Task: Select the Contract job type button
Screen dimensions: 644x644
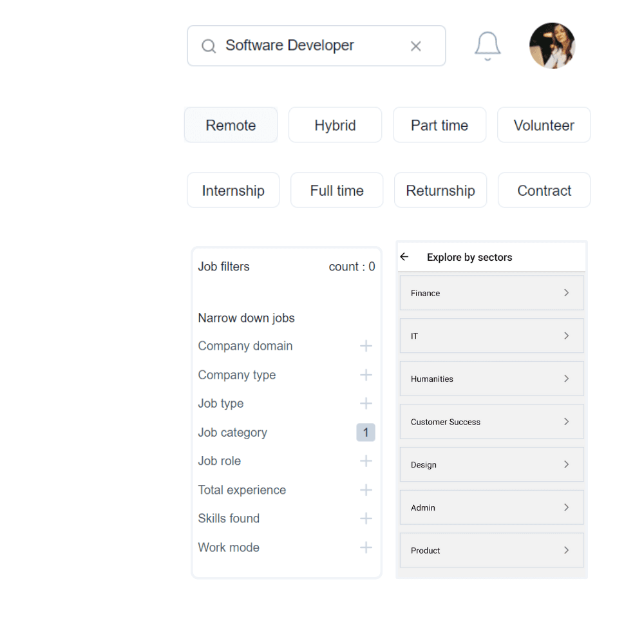Action: coord(544,191)
